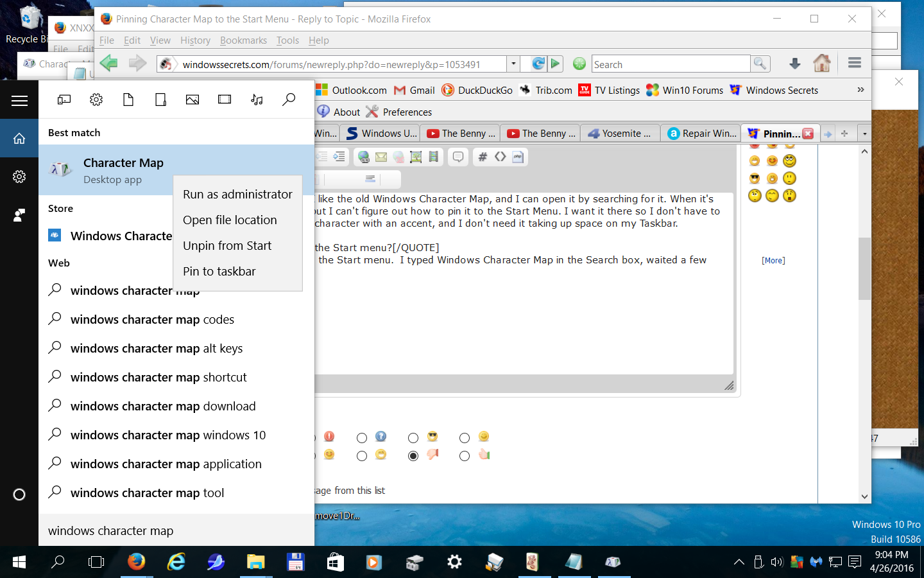
Task: Select the sunglasses smiley radio button
Action: 413,438
